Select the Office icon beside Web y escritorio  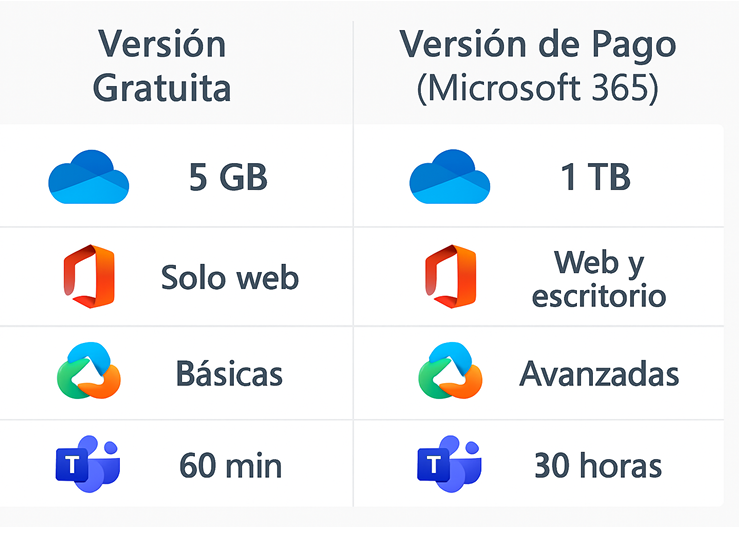coord(451,277)
